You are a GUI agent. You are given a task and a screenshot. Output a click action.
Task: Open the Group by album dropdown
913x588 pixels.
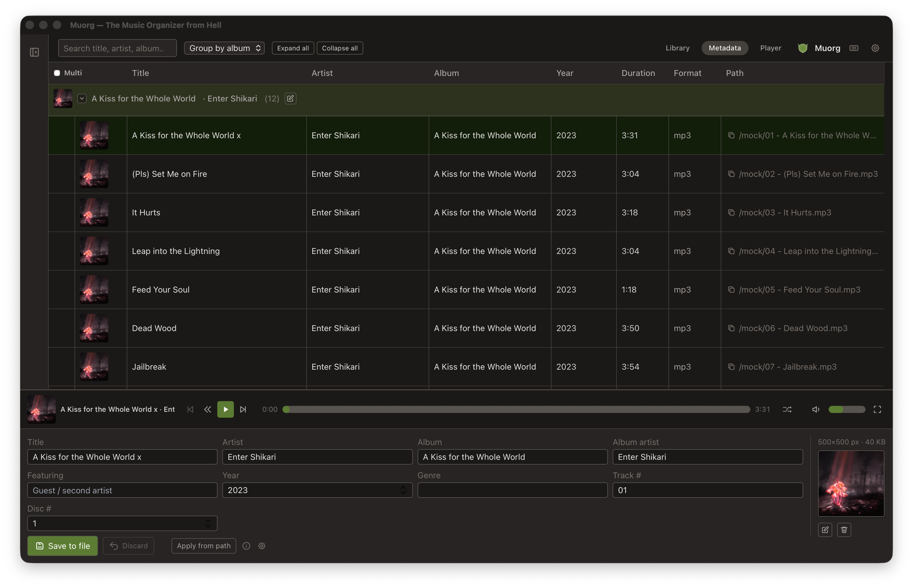[x=224, y=48]
